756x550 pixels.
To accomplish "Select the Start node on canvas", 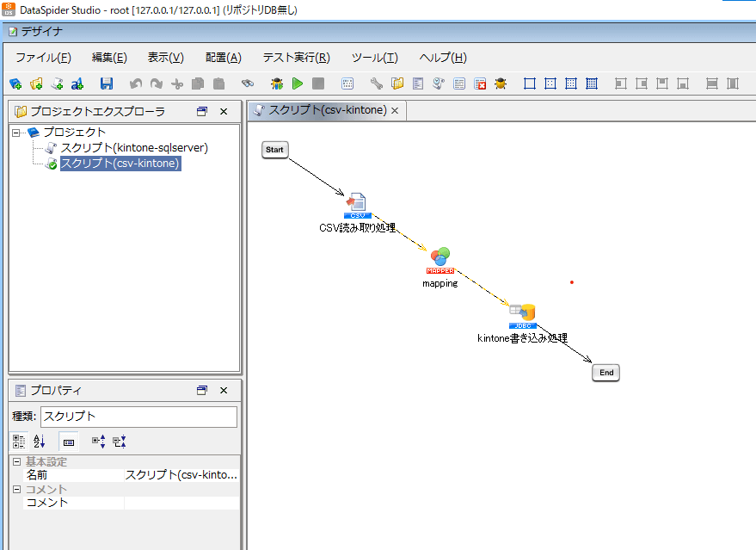I will coord(275,150).
